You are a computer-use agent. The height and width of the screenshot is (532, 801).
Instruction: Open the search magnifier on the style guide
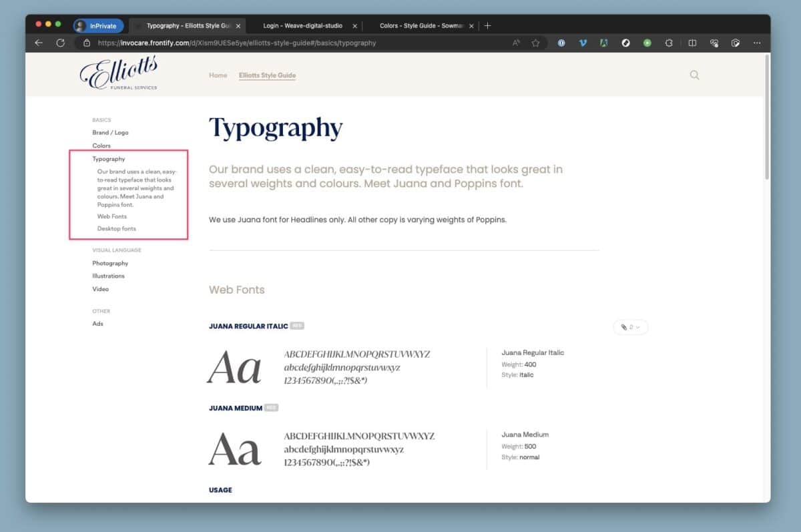[x=694, y=75]
